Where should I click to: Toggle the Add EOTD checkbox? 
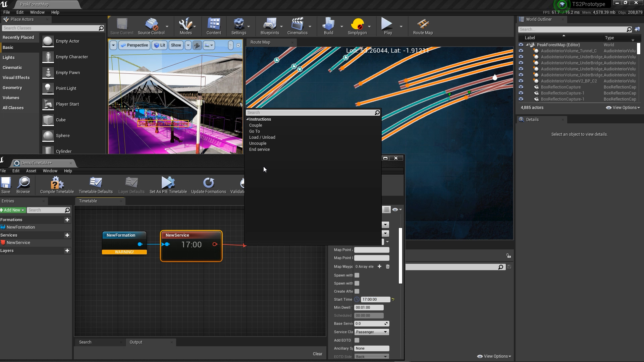point(357,340)
